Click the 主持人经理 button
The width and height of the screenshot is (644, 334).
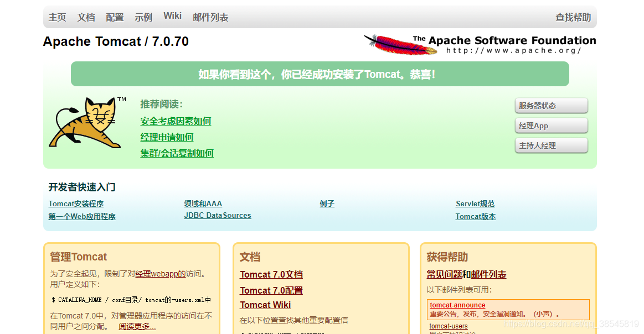coord(551,145)
